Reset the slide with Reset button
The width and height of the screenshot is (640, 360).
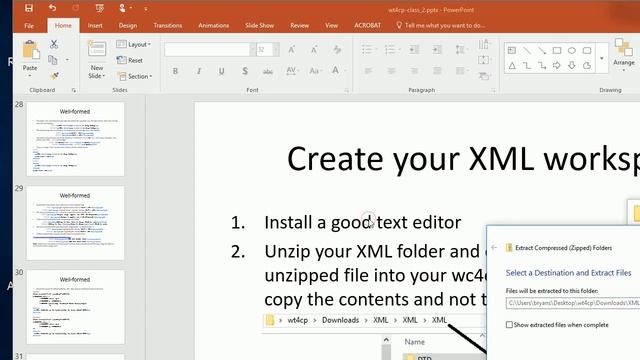point(130,60)
